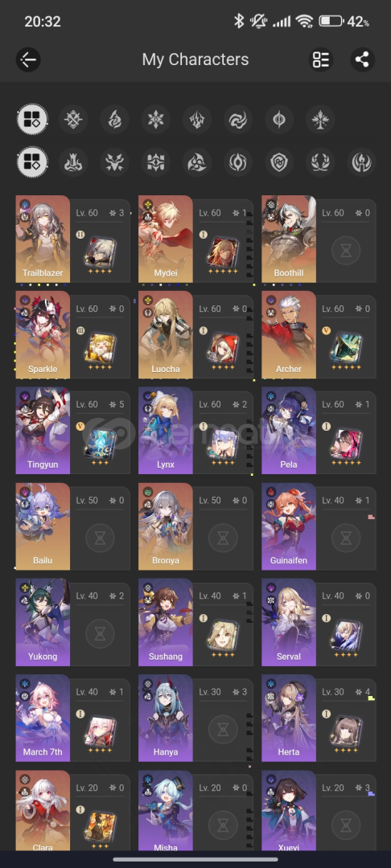Viewport: 391px width, 868px height.
Task: Tap the back arrow icon
Action: point(28,59)
